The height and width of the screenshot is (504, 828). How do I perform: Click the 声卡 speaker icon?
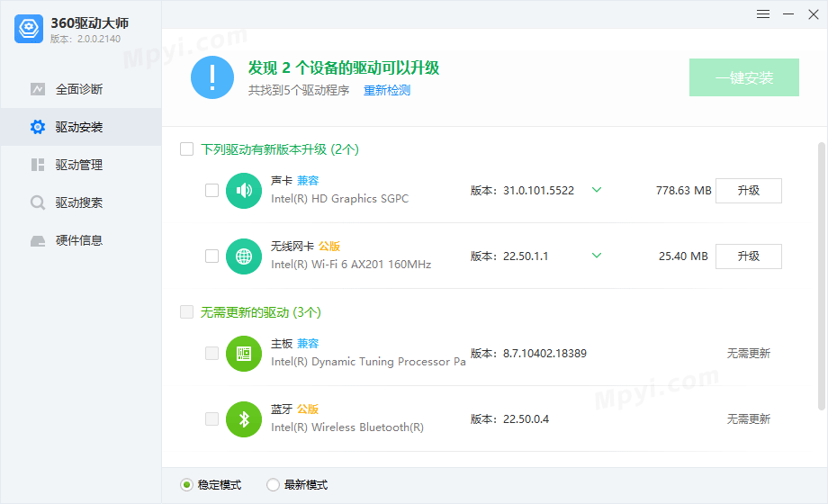point(244,191)
